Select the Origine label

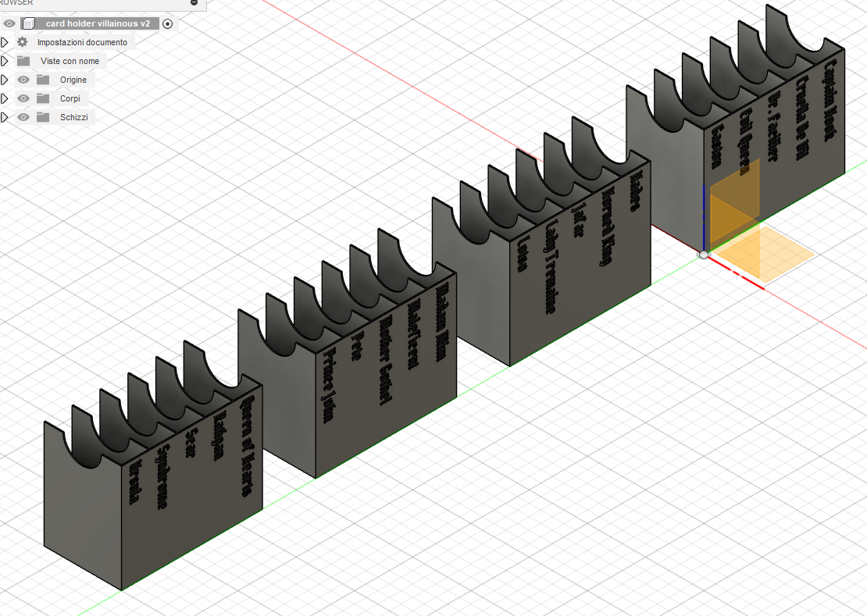pos(73,80)
